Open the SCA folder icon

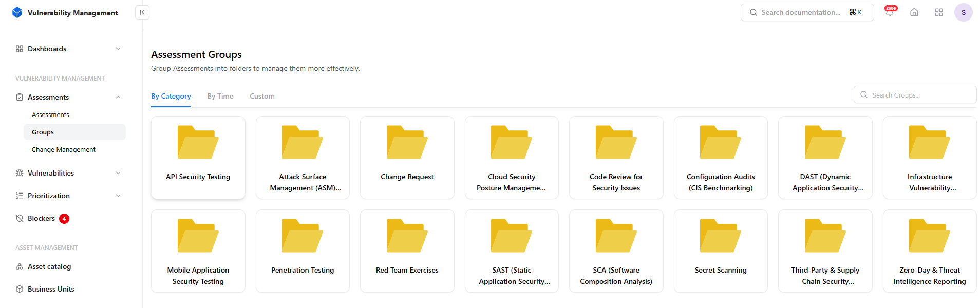click(x=616, y=236)
